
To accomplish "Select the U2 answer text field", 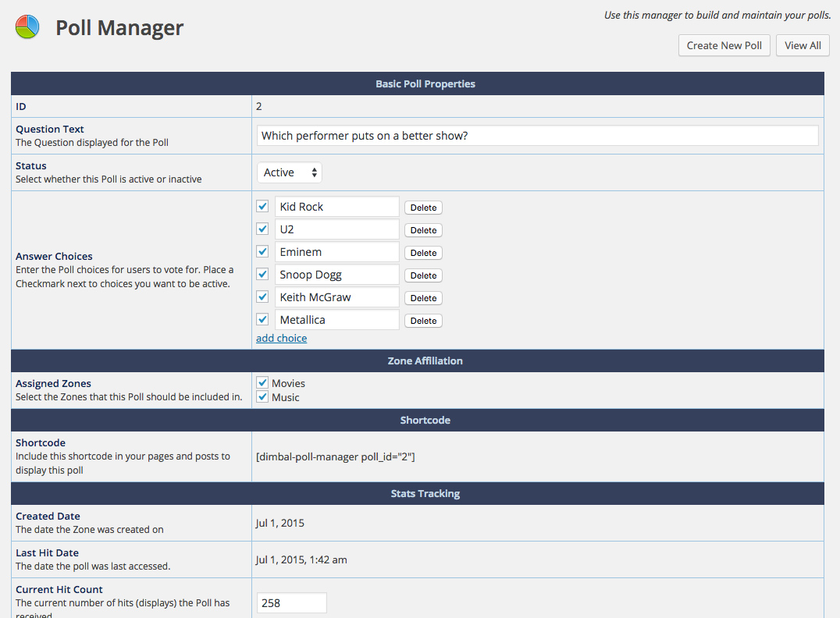I will (x=337, y=229).
